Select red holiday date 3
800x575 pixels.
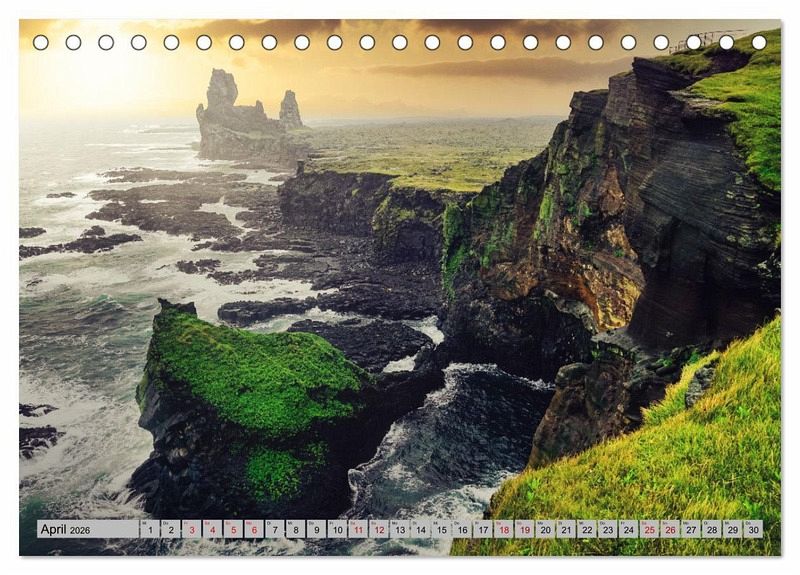pyautogui.click(x=191, y=530)
